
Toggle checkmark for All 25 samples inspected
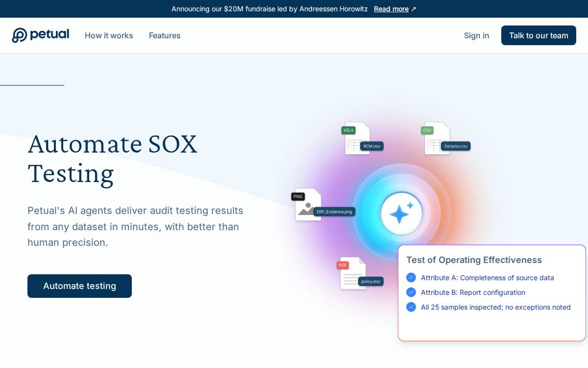click(x=411, y=307)
